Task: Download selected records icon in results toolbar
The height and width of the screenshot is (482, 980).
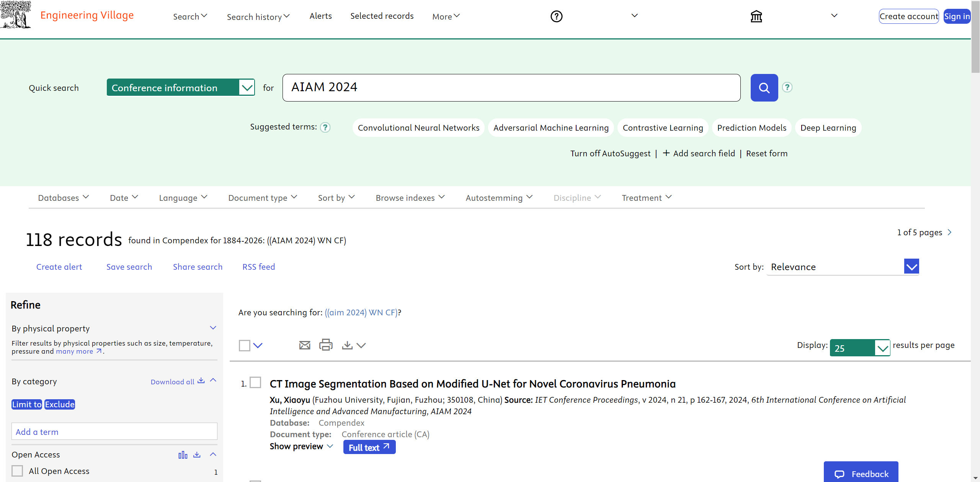Action: pyautogui.click(x=347, y=345)
